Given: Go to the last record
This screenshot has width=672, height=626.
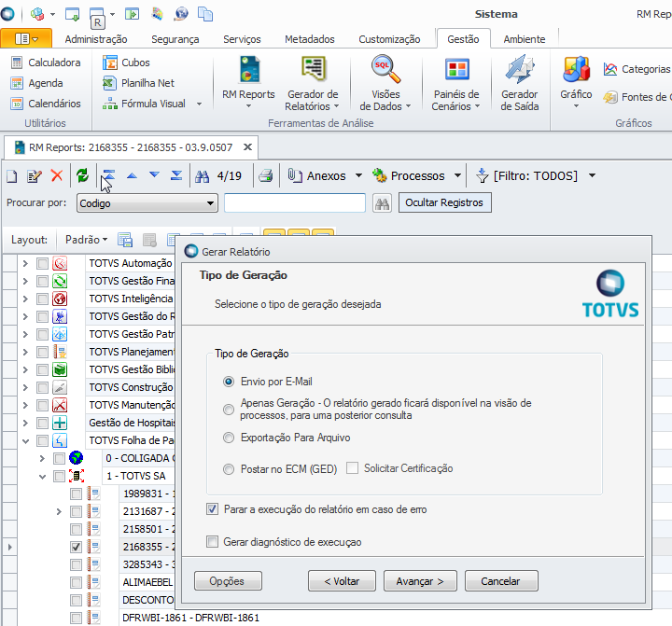Looking at the screenshot, I should coord(176,175).
